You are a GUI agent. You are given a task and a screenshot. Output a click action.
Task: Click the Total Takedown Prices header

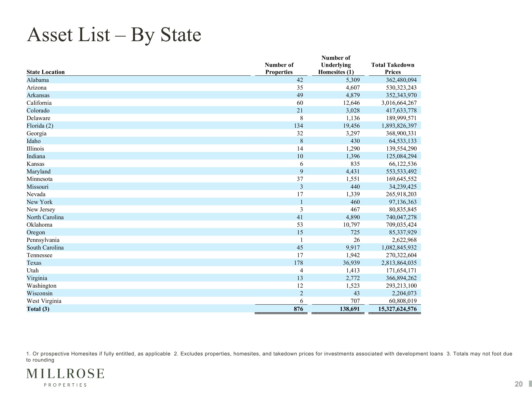point(392,69)
